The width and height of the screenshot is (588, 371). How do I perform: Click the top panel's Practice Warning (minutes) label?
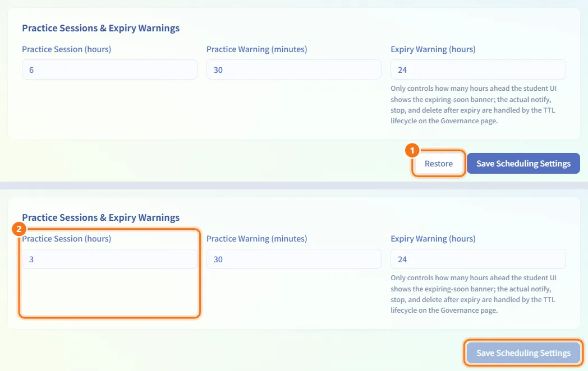(x=256, y=49)
